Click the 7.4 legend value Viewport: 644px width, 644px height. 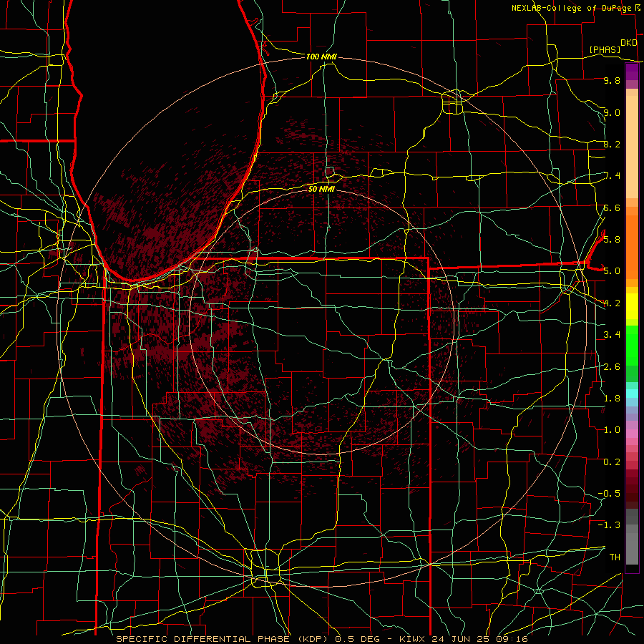click(x=612, y=176)
